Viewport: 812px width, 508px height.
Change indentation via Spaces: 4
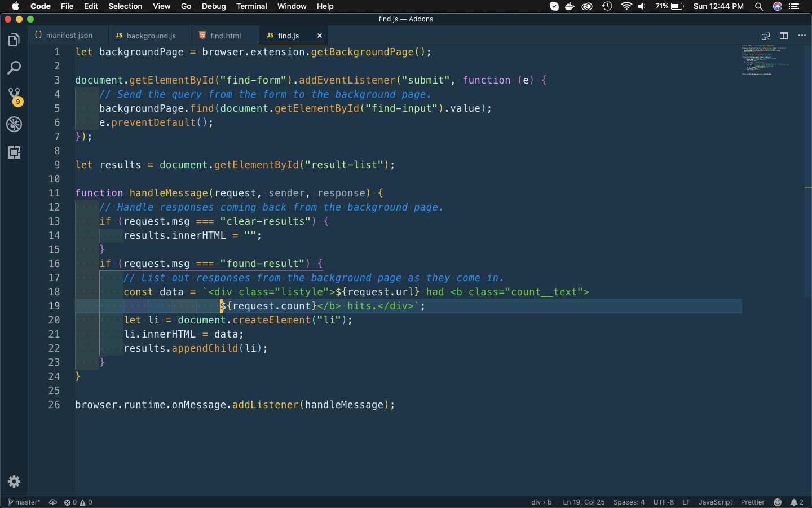point(629,502)
